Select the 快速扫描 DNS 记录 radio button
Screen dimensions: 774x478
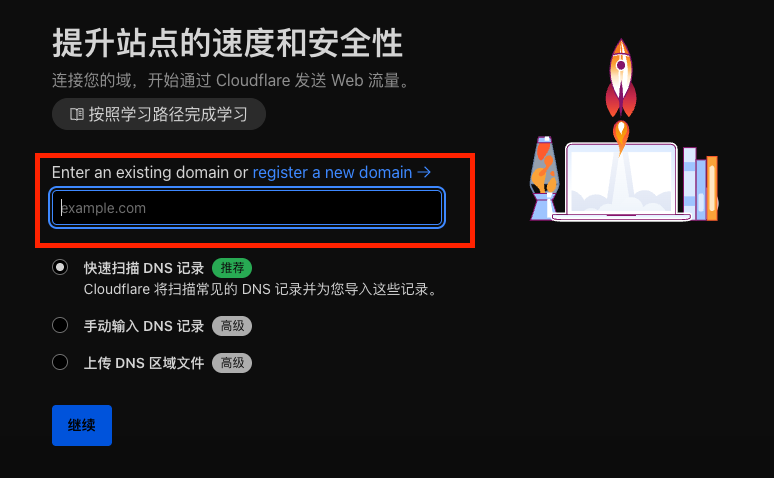point(60,267)
